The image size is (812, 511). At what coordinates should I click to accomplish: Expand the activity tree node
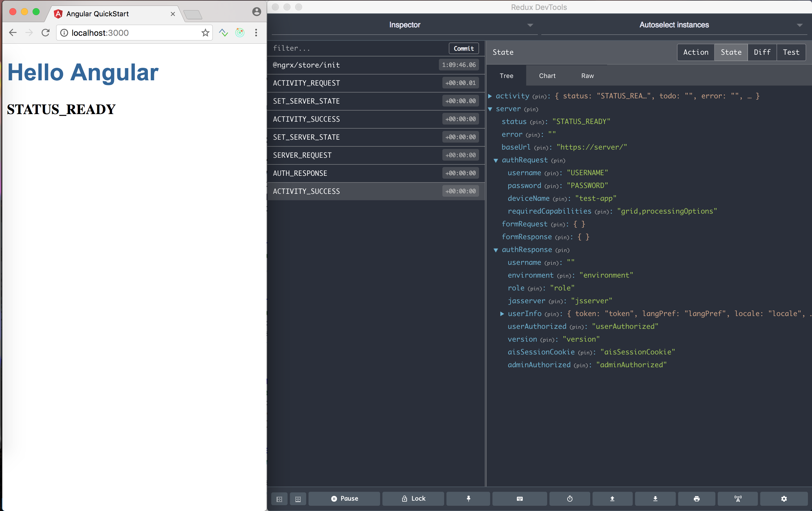[490, 96]
